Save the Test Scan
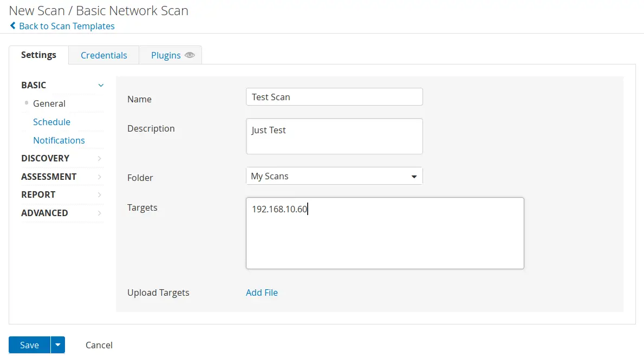Image resolution: width=644 pixels, height=364 pixels. pyautogui.click(x=29, y=345)
